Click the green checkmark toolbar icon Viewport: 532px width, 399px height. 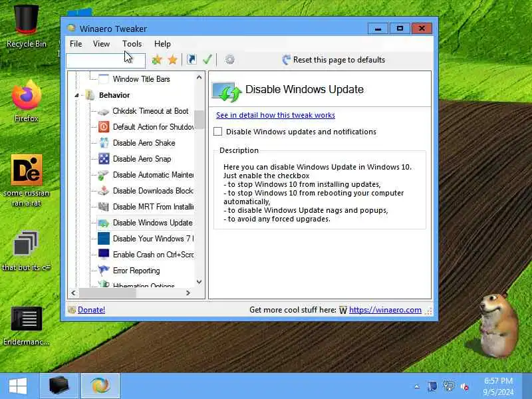click(207, 60)
